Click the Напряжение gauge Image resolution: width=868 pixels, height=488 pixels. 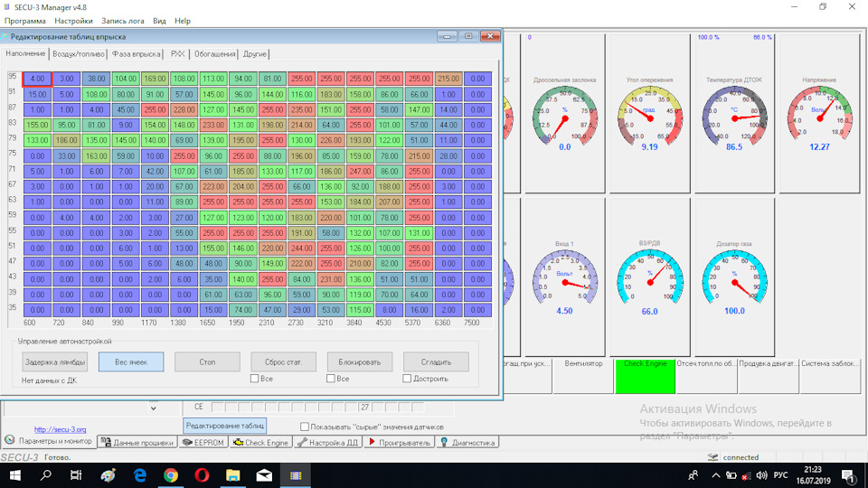pyautogui.click(x=819, y=114)
